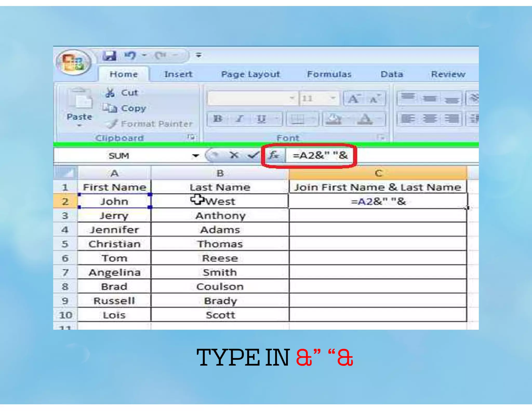
Task: Click the fill color bucket swatch
Action: 334,119
